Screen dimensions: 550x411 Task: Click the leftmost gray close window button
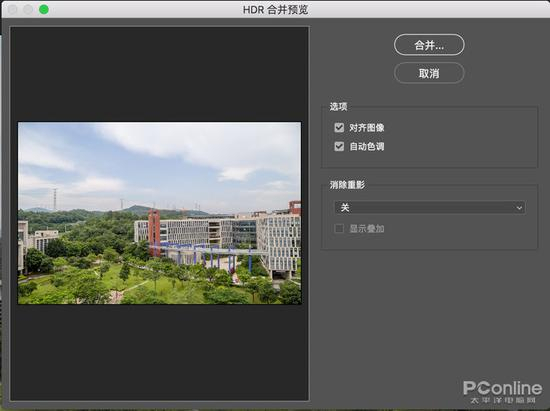pos(13,9)
